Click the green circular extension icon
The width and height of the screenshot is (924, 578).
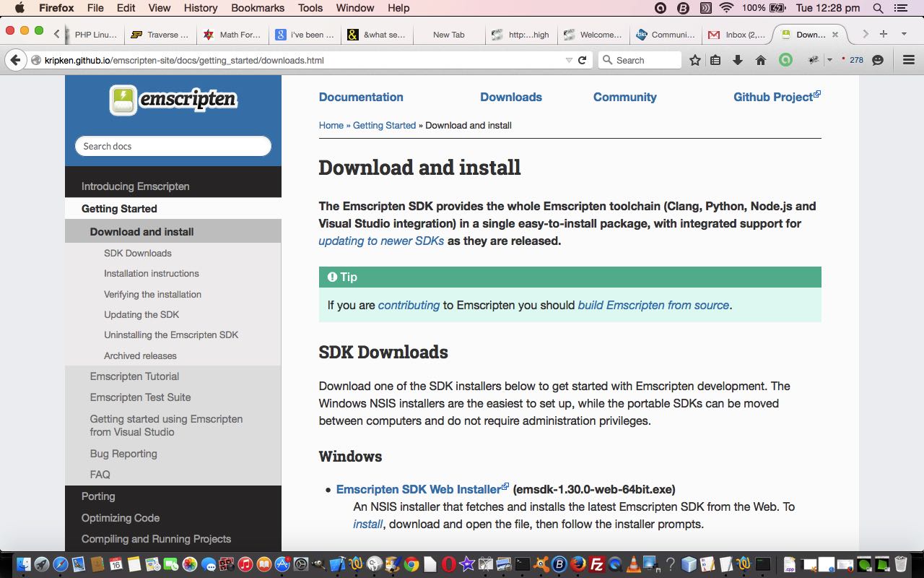tap(785, 60)
